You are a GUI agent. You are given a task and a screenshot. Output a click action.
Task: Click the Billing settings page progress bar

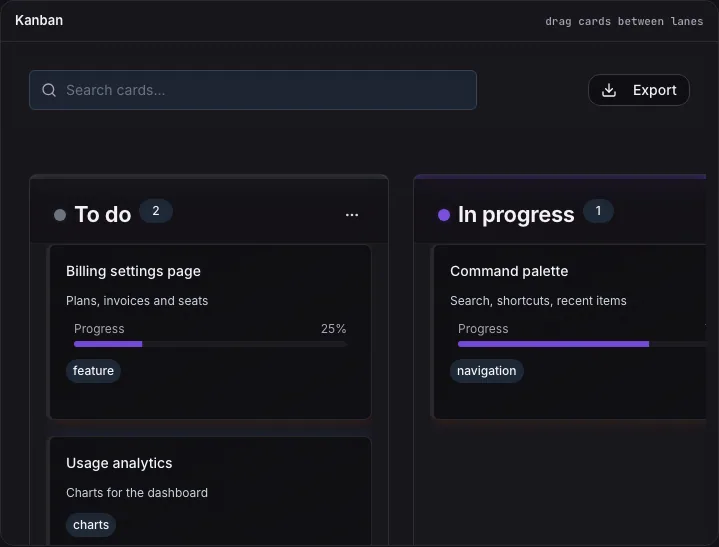(210, 344)
